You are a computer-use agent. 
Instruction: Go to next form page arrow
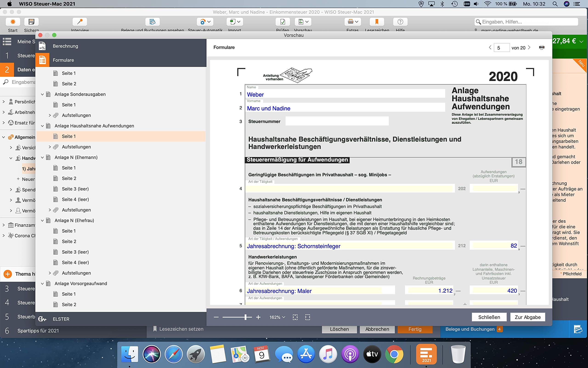[x=529, y=47]
